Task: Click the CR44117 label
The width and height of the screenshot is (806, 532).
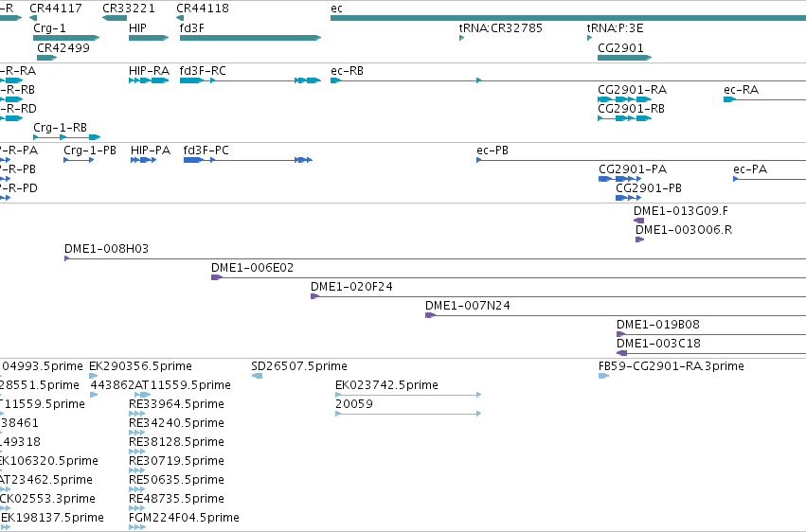Action: (x=56, y=9)
